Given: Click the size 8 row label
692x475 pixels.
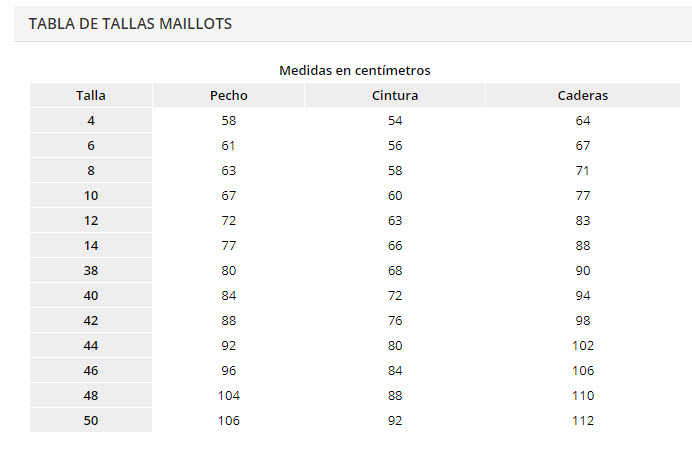Looking at the screenshot, I should (x=91, y=170).
